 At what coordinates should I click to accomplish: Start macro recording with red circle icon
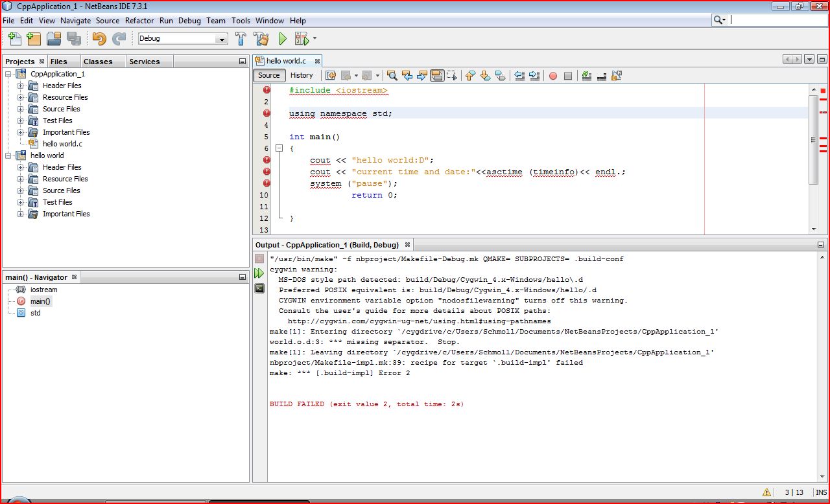(553, 76)
